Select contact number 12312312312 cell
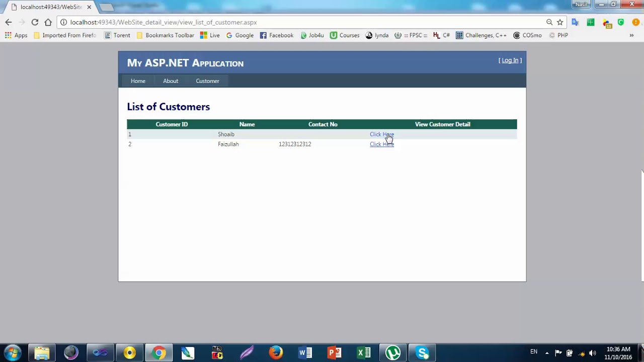 pyautogui.click(x=295, y=144)
